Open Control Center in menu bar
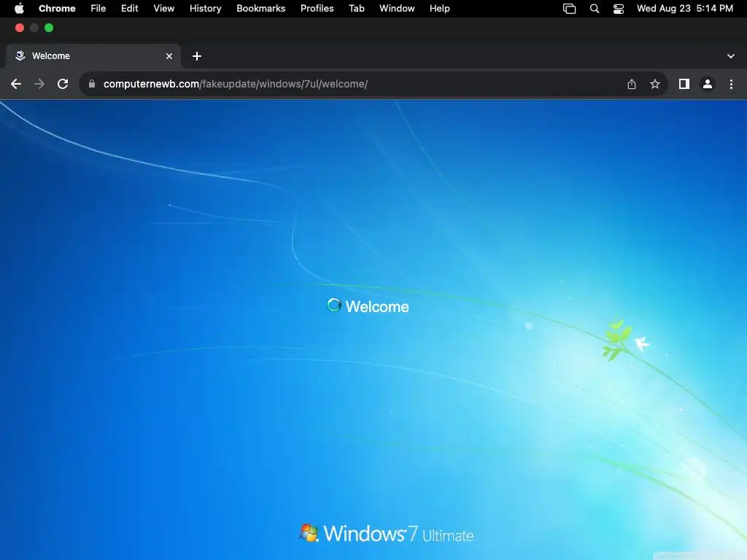The image size is (747, 560). point(619,9)
